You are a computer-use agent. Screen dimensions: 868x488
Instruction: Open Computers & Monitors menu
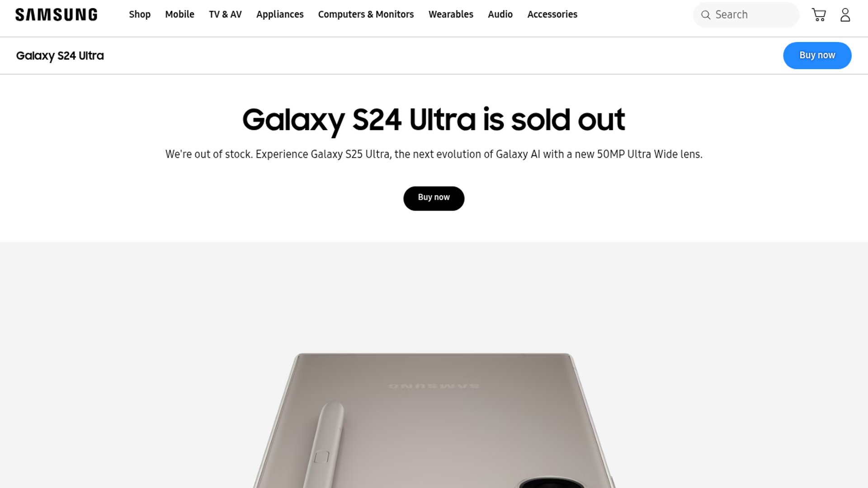click(366, 14)
